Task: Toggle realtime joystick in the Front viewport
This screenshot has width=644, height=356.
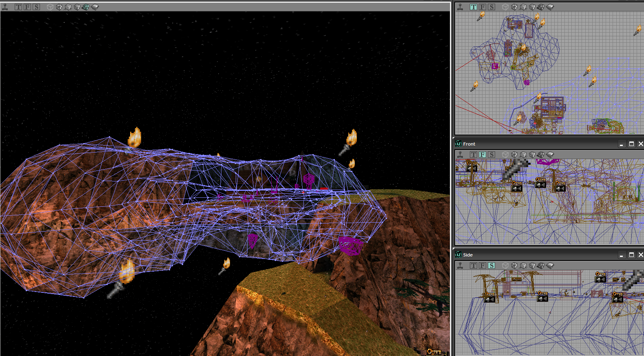Action: (460, 155)
